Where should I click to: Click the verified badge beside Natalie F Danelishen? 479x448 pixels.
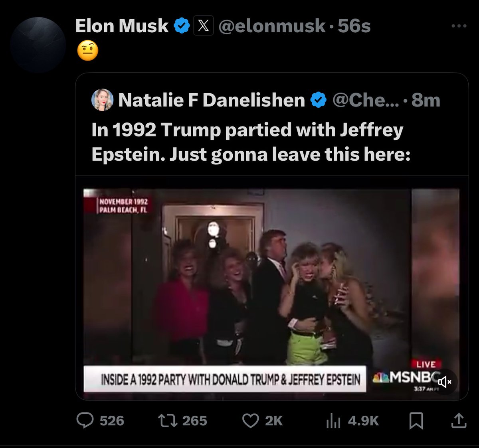click(318, 100)
